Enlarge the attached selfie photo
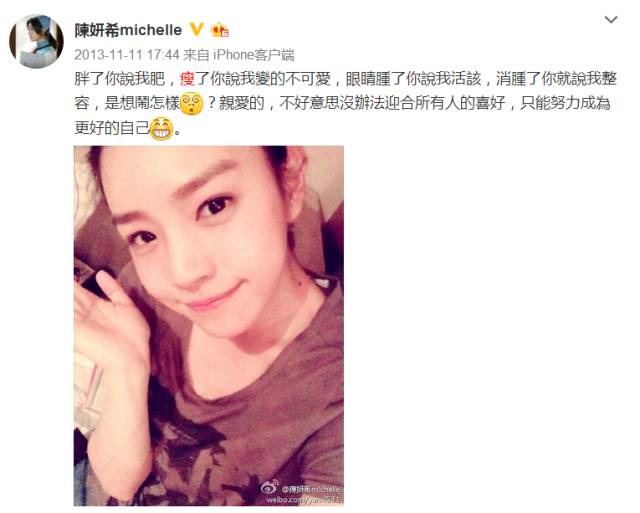Viewport: 640px width, 513px height. tap(209, 325)
